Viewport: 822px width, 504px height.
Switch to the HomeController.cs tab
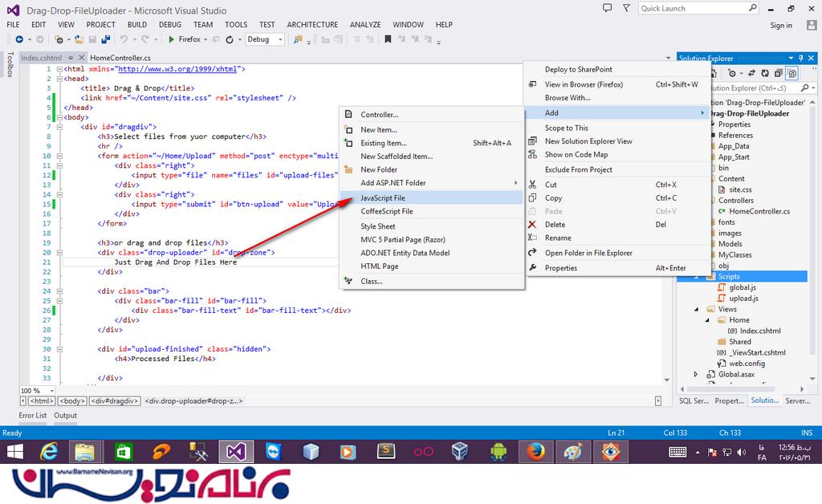pyautogui.click(x=120, y=58)
